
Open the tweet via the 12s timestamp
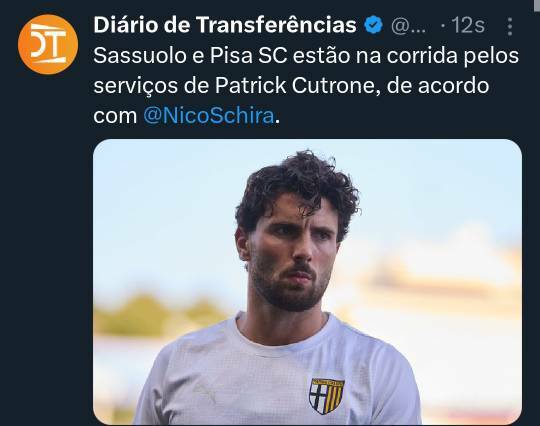click(468, 25)
